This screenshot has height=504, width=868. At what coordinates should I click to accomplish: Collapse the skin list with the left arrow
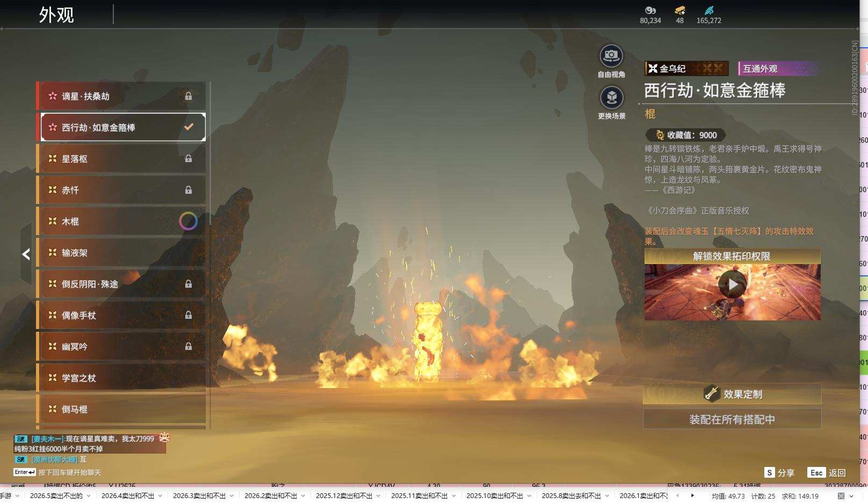pyautogui.click(x=26, y=254)
